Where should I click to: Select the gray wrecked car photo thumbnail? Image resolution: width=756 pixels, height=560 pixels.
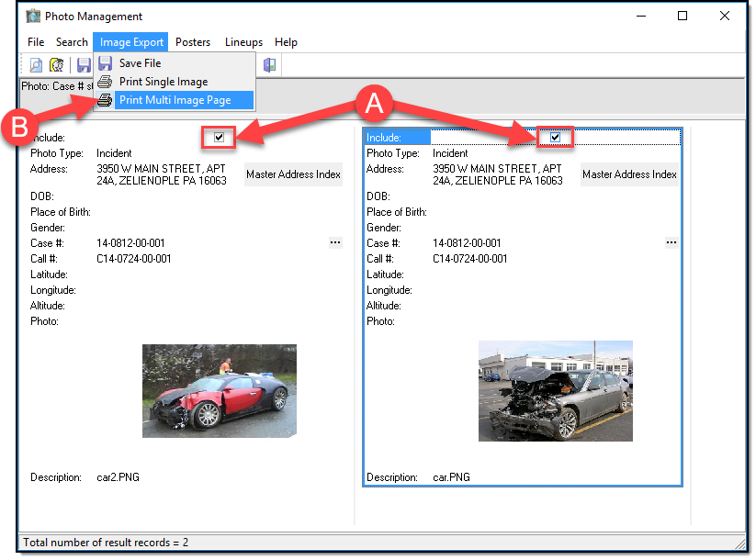coord(555,390)
